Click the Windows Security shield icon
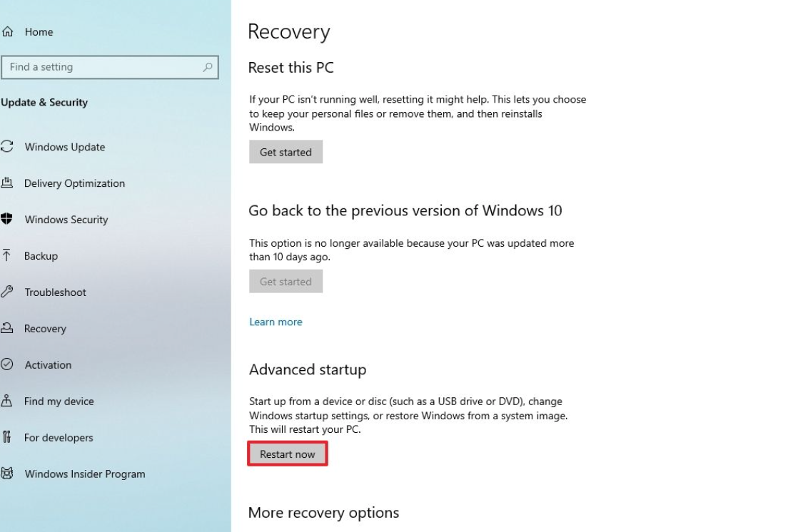 click(8, 220)
